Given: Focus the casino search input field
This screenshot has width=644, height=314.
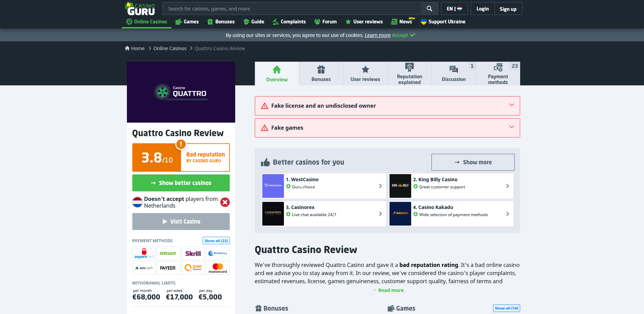Looking at the screenshot, I should 292,8.
